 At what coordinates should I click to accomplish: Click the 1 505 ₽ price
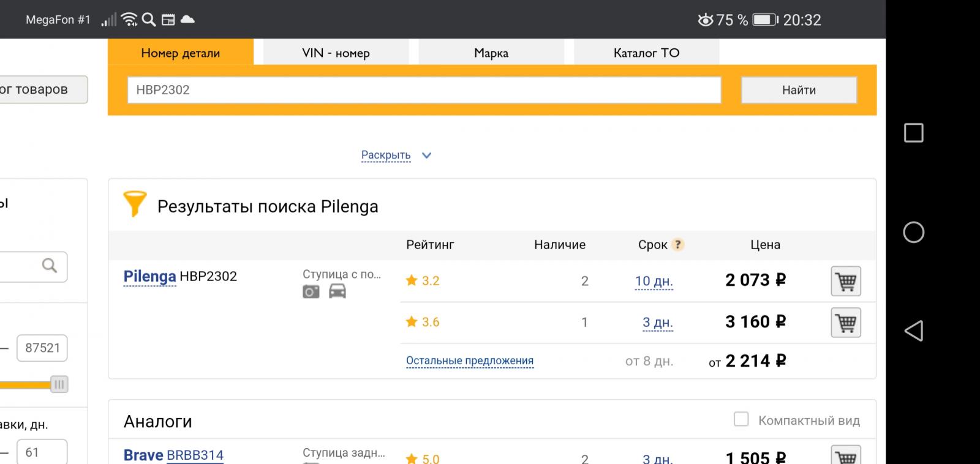click(755, 457)
